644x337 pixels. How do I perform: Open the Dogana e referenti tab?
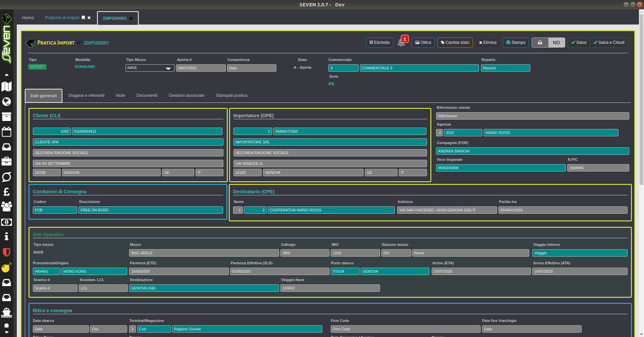coord(87,95)
